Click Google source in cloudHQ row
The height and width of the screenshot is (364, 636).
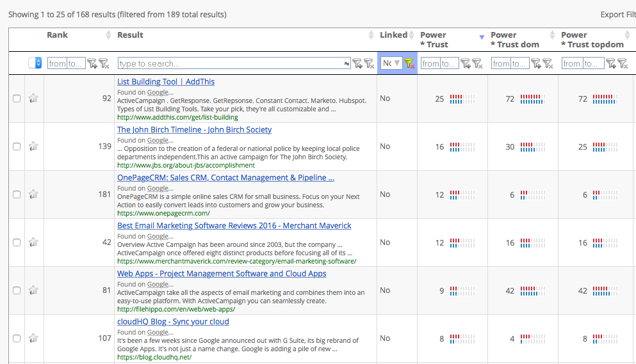point(158,333)
